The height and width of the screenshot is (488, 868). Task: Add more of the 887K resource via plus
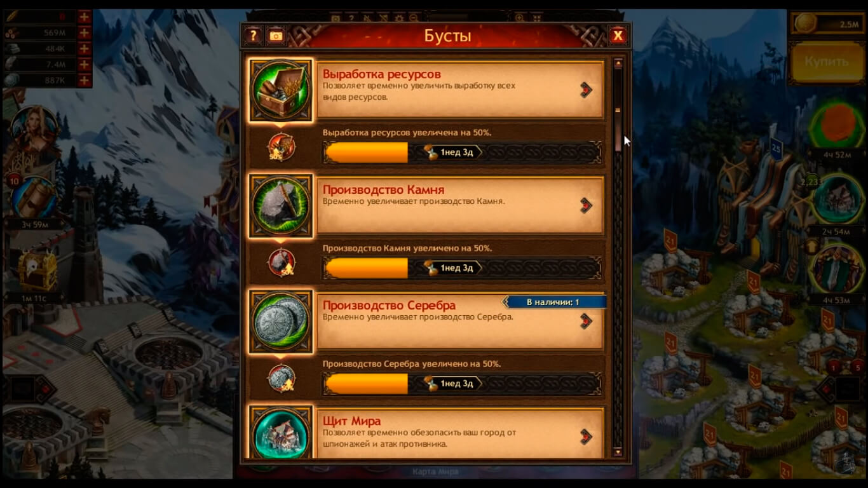pyautogui.click(x=84, y=81)
